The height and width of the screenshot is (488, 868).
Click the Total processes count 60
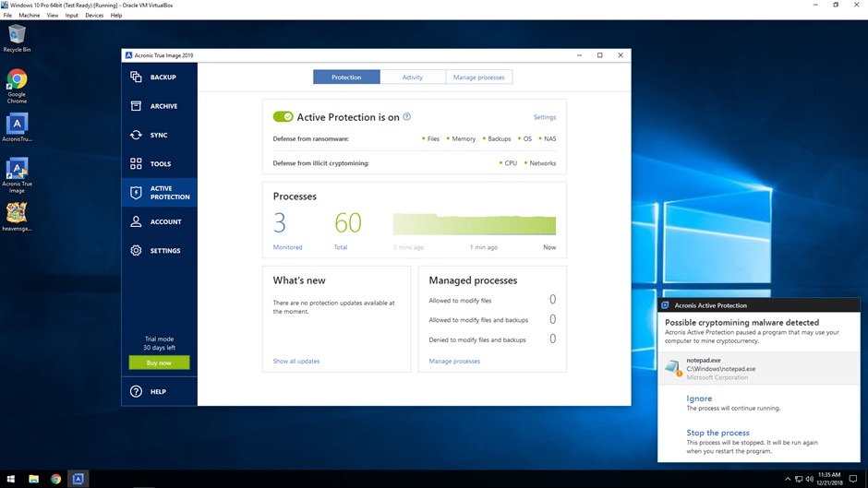pos(347,223)
